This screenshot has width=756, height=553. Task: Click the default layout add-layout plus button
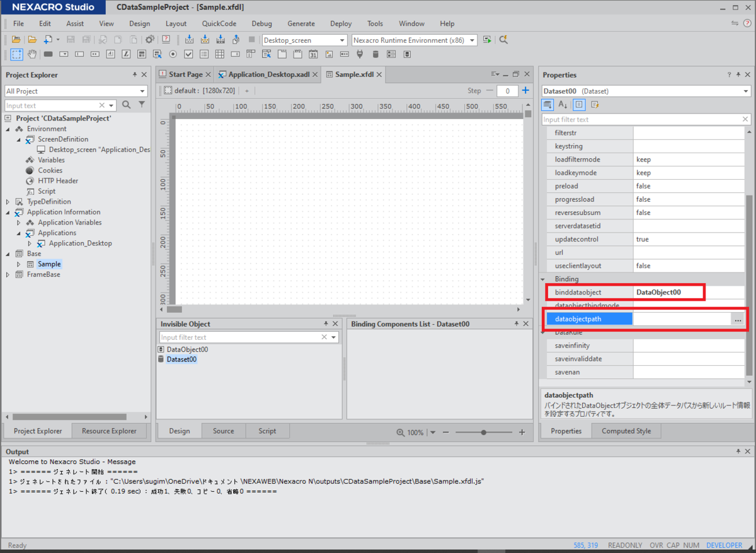(x=247, y=91)
